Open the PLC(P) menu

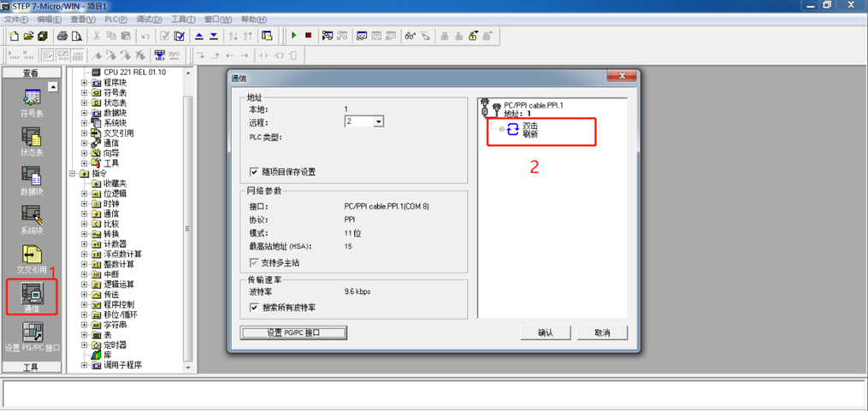(x=115, y=20)
